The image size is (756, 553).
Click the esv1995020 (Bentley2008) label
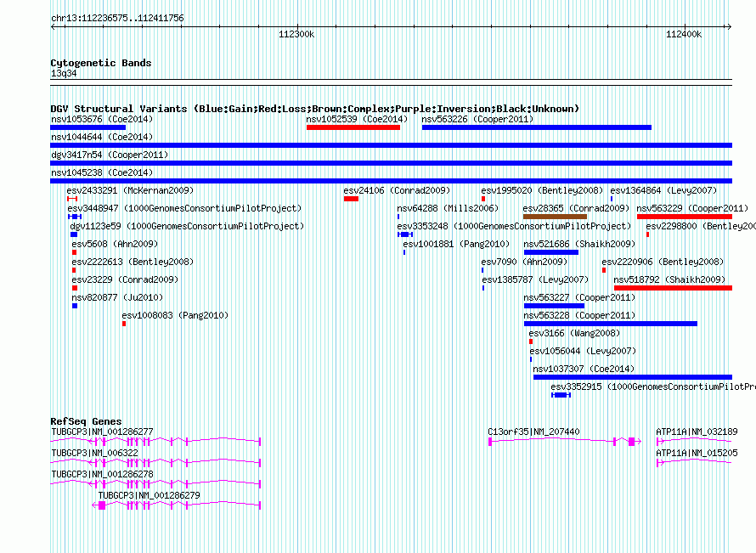[x=542, y=190]
